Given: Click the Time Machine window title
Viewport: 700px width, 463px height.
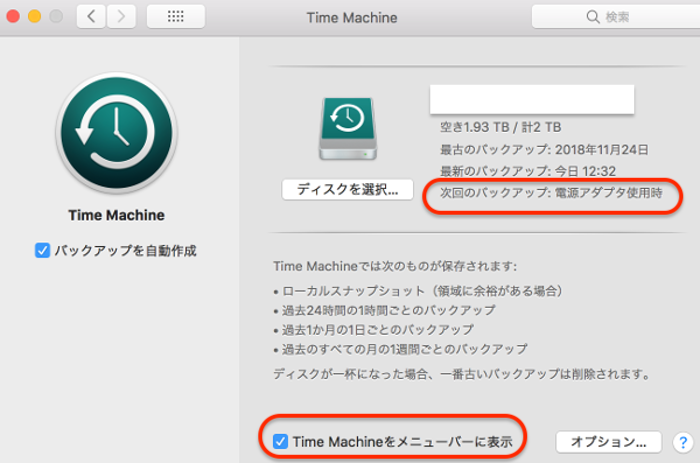Looking at the screenshot, I should tap(352, 17).
